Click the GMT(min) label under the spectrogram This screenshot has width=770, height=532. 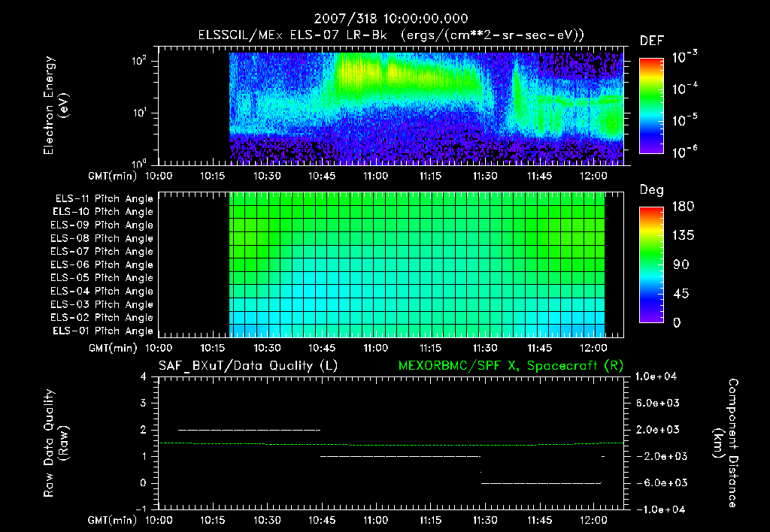[113, 176]
